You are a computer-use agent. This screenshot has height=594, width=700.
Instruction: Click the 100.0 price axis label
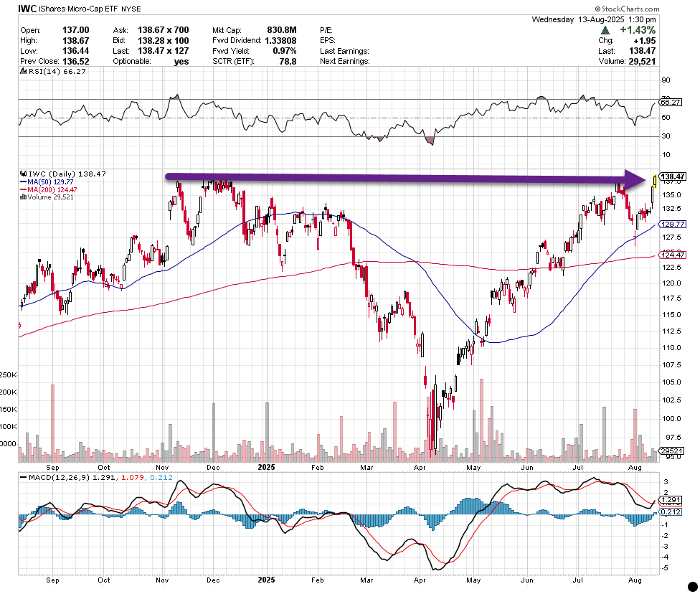click(671, 418)
